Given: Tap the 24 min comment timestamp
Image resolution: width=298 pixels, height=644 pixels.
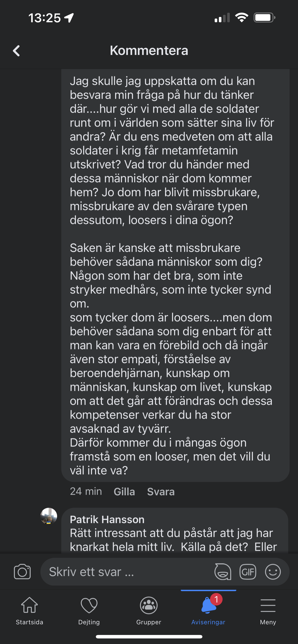Looking at the screenshot, I should [86, 491].
